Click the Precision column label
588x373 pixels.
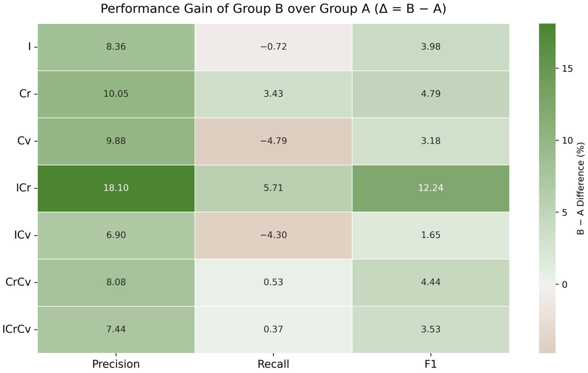(x=116, y=364)
